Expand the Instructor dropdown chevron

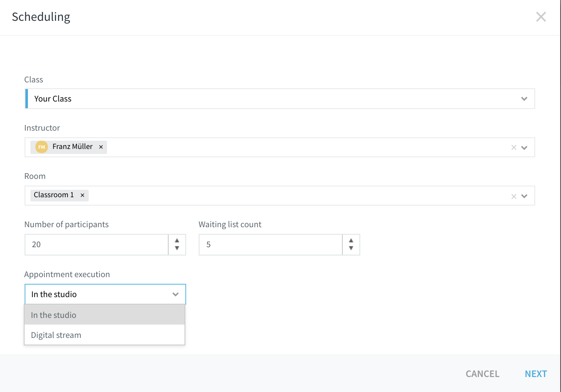pyautogui.click(x=524, y=148)
